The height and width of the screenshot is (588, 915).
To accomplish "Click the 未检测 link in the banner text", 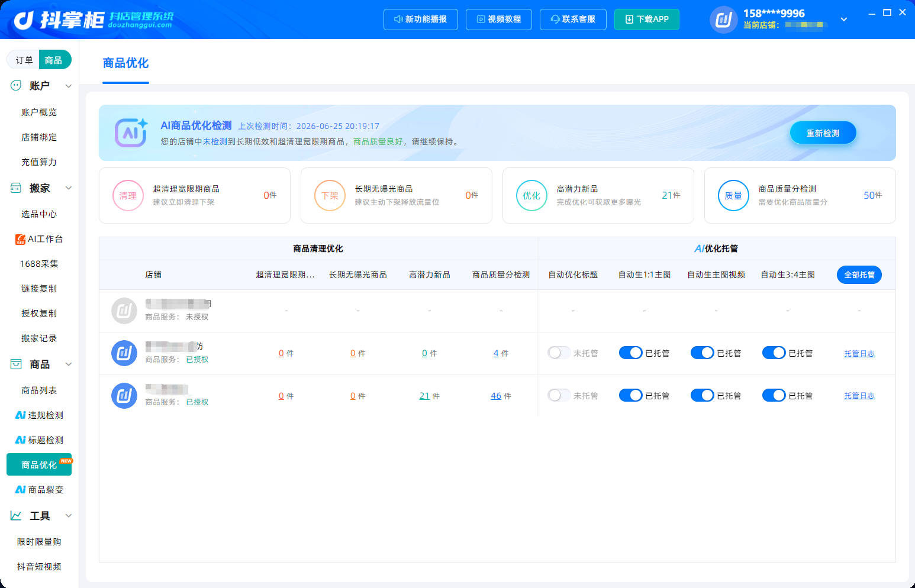I will coord(215,141).
